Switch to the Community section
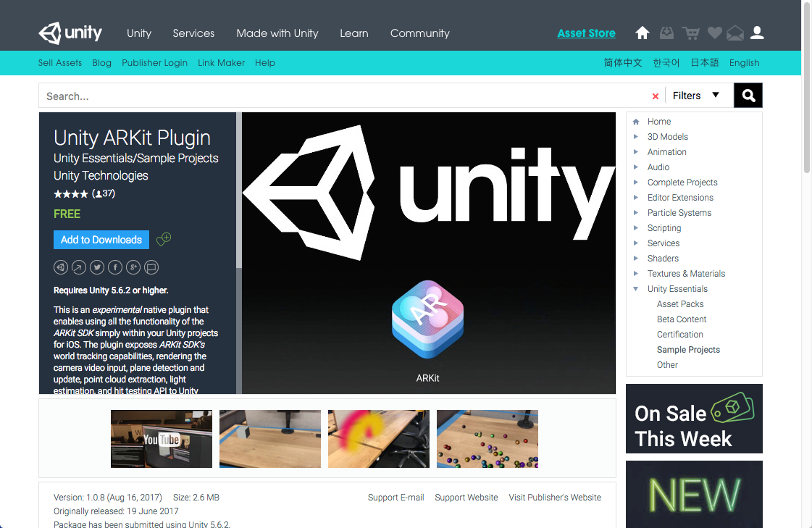 (x=419, y=33)
